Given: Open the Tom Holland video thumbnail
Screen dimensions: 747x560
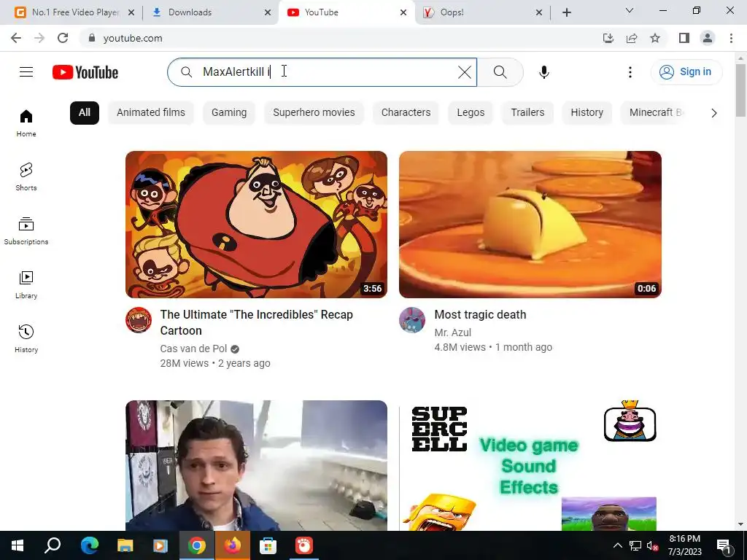Looking at the screenshot, I should (256, 465).
